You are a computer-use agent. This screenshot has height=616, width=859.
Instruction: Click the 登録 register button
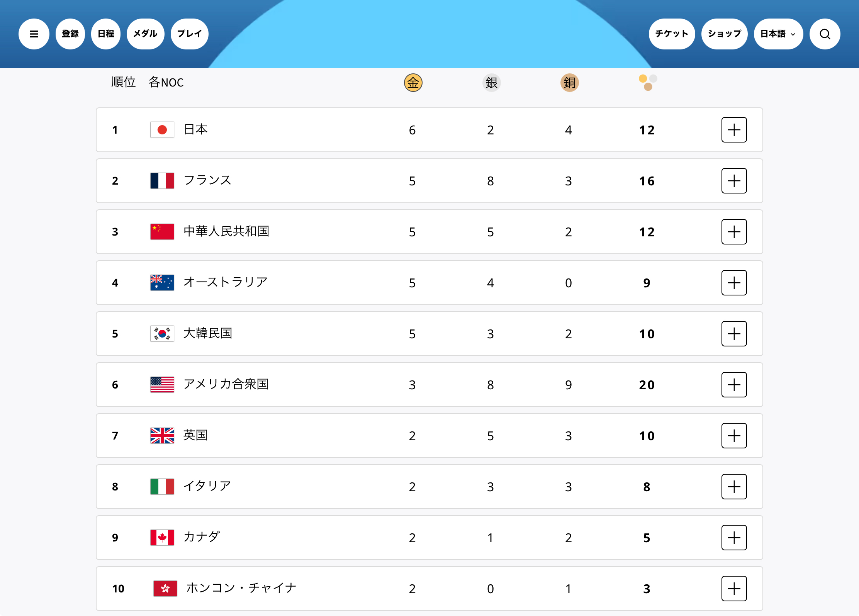click(70, 34)
